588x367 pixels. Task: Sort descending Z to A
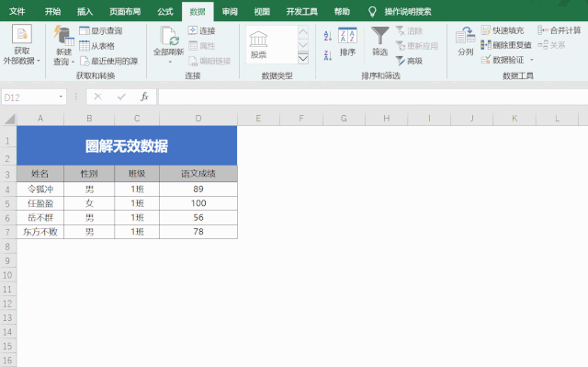[328, 55]
